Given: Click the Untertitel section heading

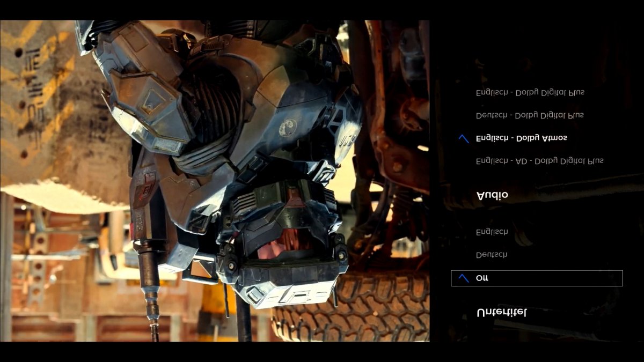Looking at the screenshot, I should 502,312.
